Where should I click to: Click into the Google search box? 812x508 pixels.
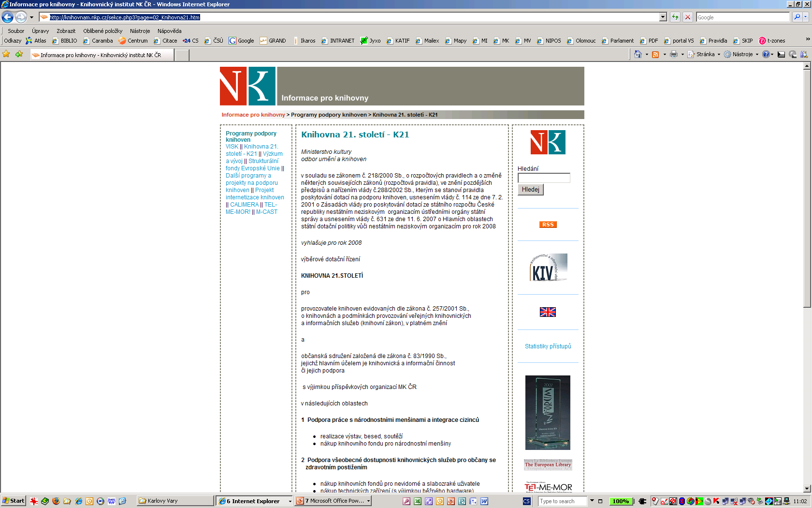click(742, 17)
